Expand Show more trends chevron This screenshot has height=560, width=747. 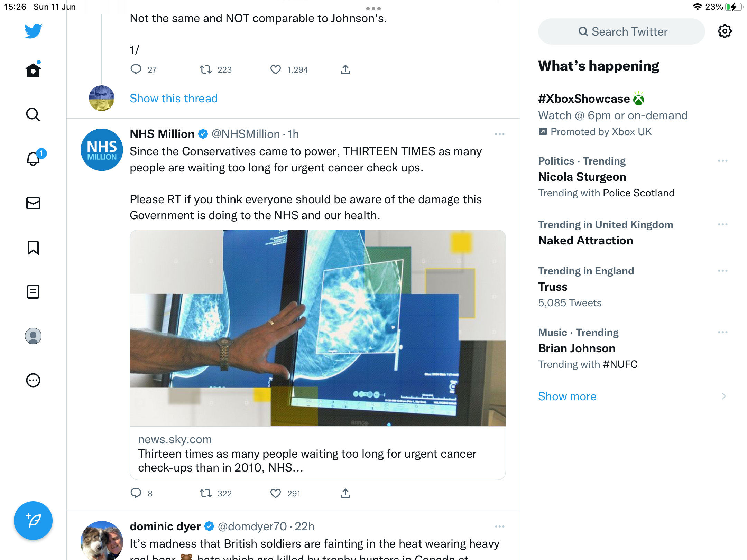(724, 396)
